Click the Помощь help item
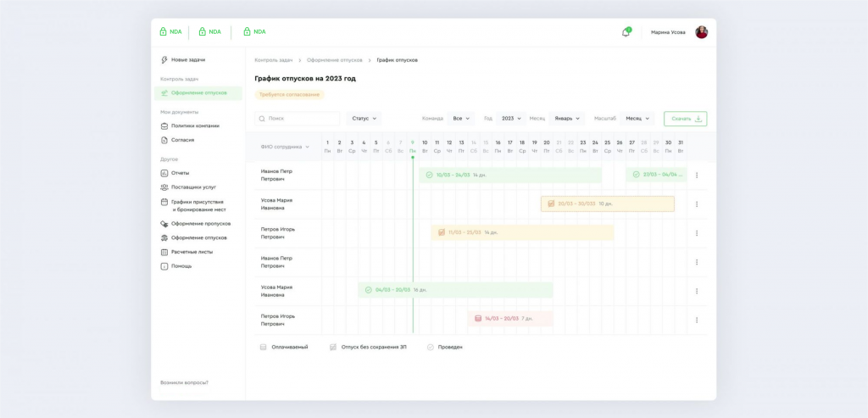 [181, 266]
